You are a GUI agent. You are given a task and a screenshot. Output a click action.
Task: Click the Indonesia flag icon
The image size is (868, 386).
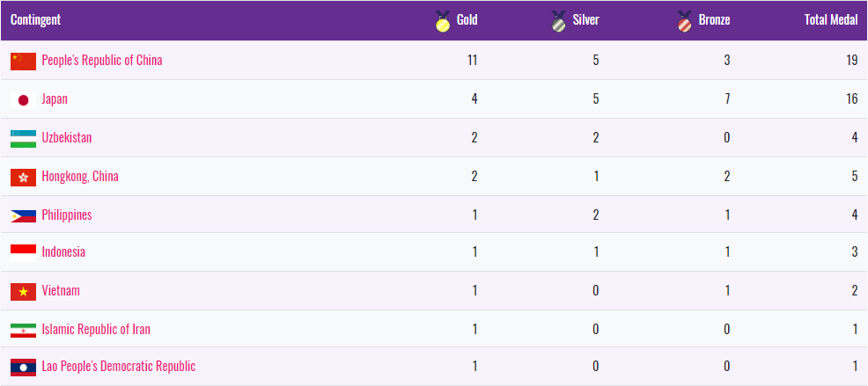pyautogui.click(x=24, y=252)
